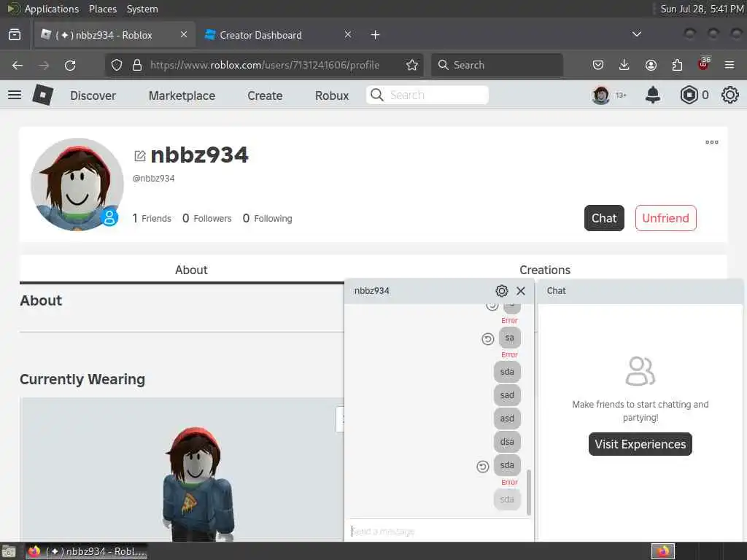Save page to Pocket

click(x=598, y=65)
